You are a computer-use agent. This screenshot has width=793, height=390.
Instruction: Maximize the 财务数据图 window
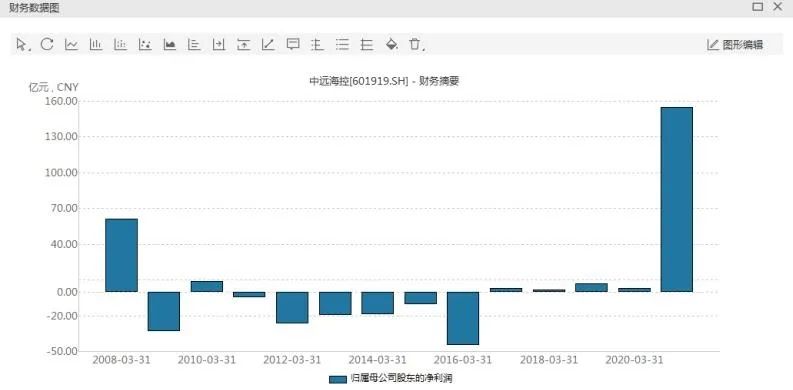pos(757,7)
